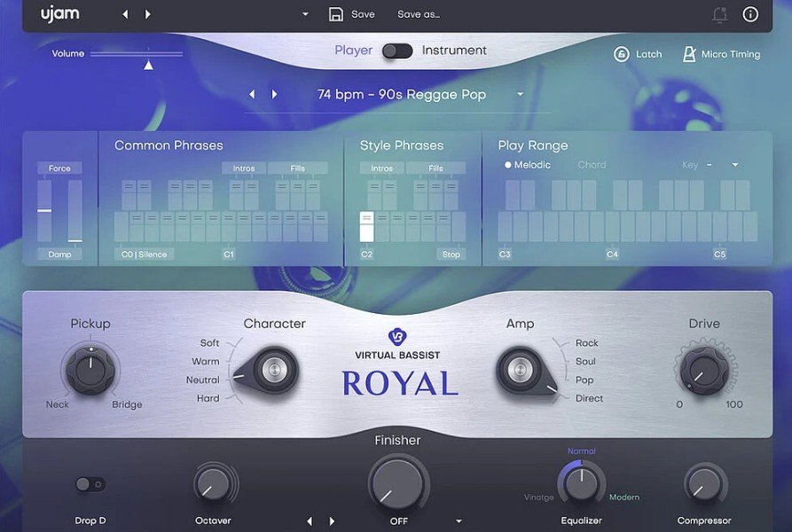Image resolution: width=792 pixels, height=532 pixels.
Task: Click Save as… button
Action: click(x=419, y=15)
